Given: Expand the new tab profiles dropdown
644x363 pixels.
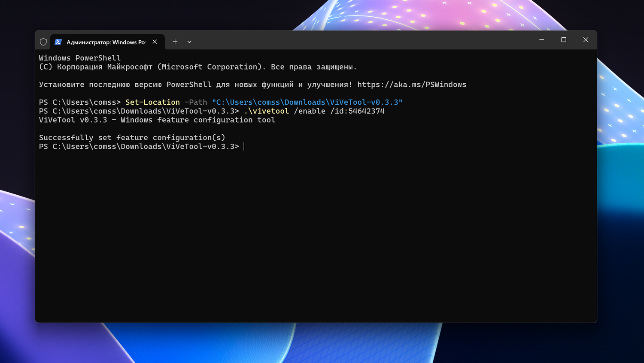Looking at the screenshot, I should tap(189, 42).
